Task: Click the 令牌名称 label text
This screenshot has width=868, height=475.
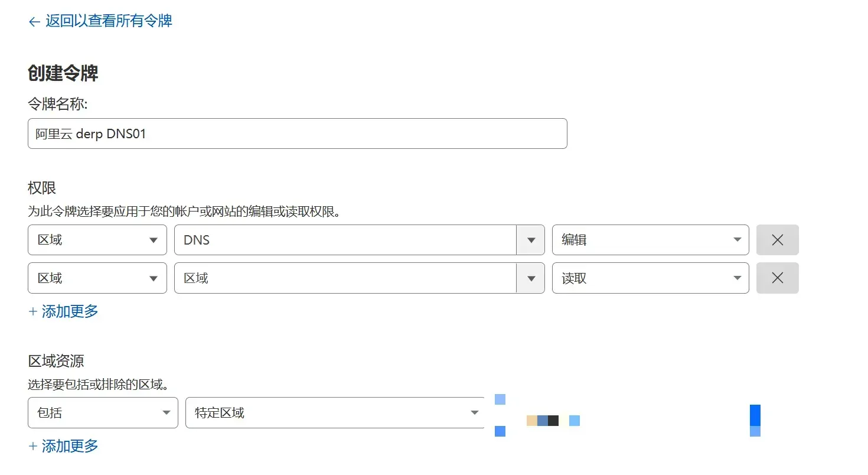Action: [58, 104]
